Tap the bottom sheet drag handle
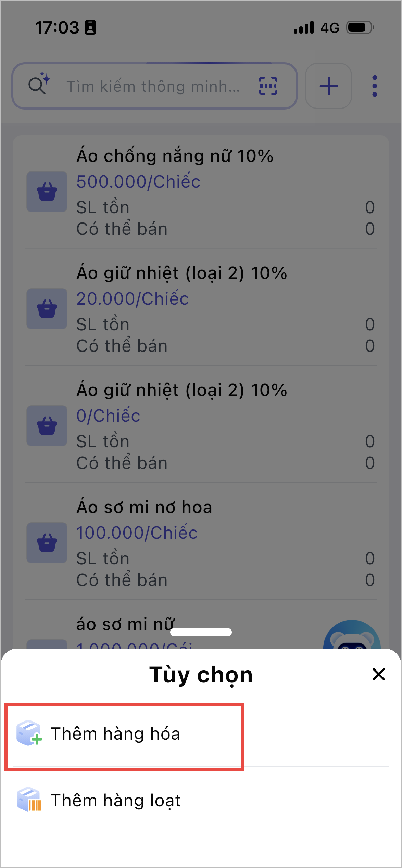 pos(201,632)
